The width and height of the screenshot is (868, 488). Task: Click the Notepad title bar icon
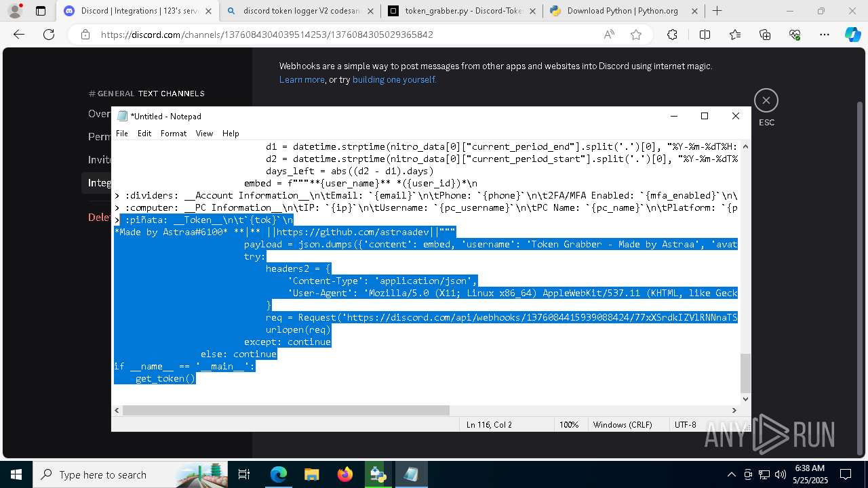pos(122,116)
